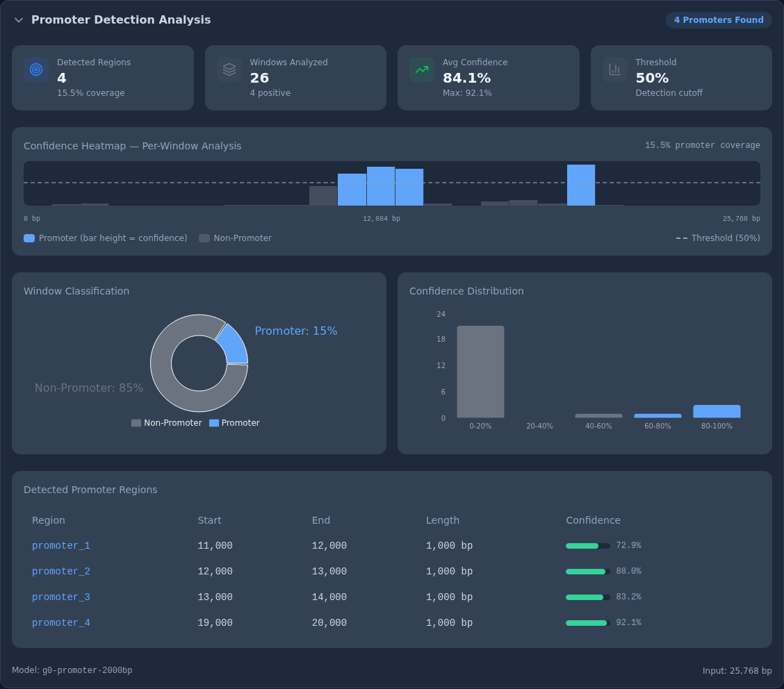Click the Region column header
The width and height of the screenshot is (784, 689).
(49, 520)
